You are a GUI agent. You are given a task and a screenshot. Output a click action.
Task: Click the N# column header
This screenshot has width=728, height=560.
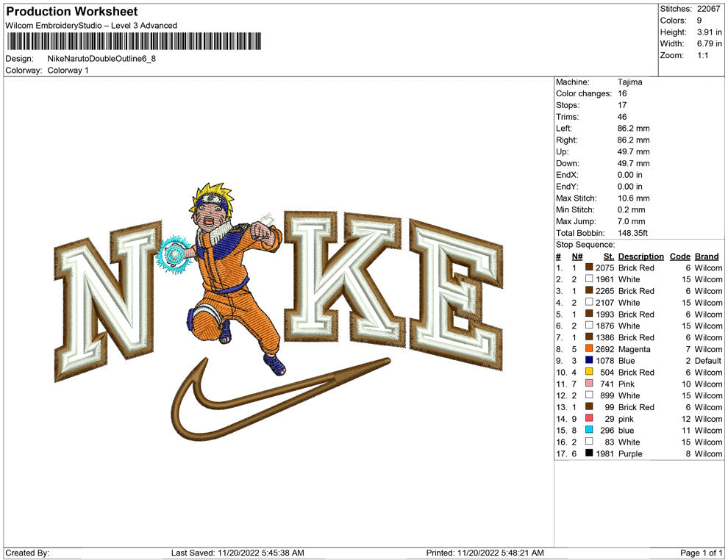coord(577,256)
